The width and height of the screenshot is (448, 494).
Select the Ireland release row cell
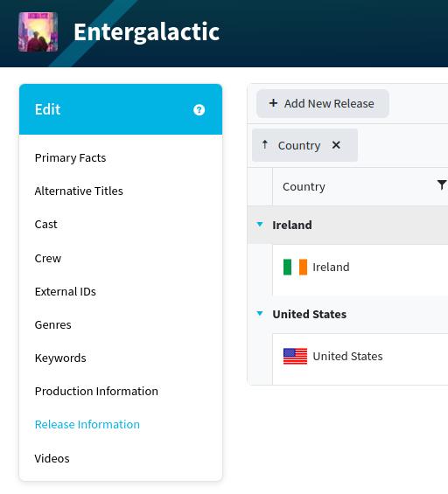click(360, 270)
